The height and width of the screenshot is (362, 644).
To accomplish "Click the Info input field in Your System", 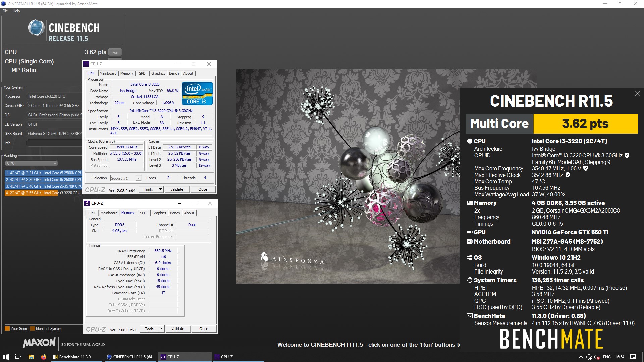I will 54,143.
